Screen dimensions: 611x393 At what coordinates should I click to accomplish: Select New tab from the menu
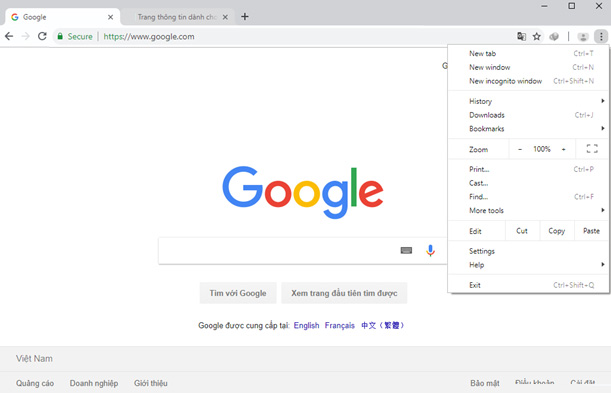pyautogui.click(x=528, y=54)
